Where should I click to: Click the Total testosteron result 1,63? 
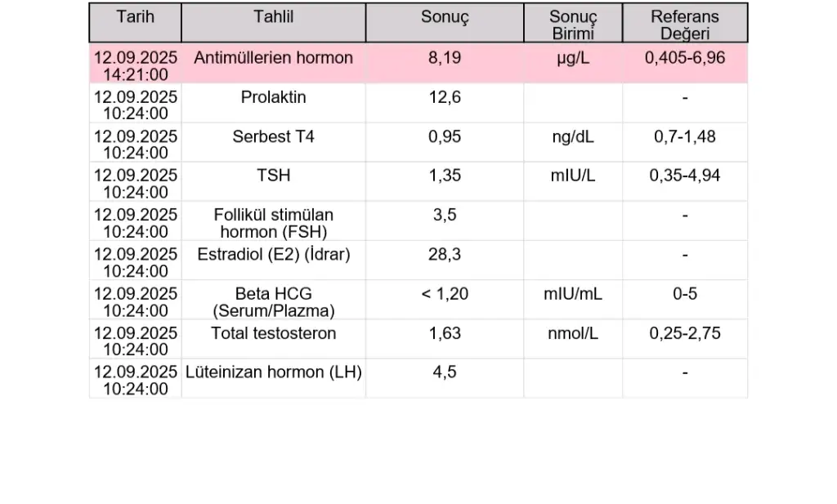coord(445,333)
